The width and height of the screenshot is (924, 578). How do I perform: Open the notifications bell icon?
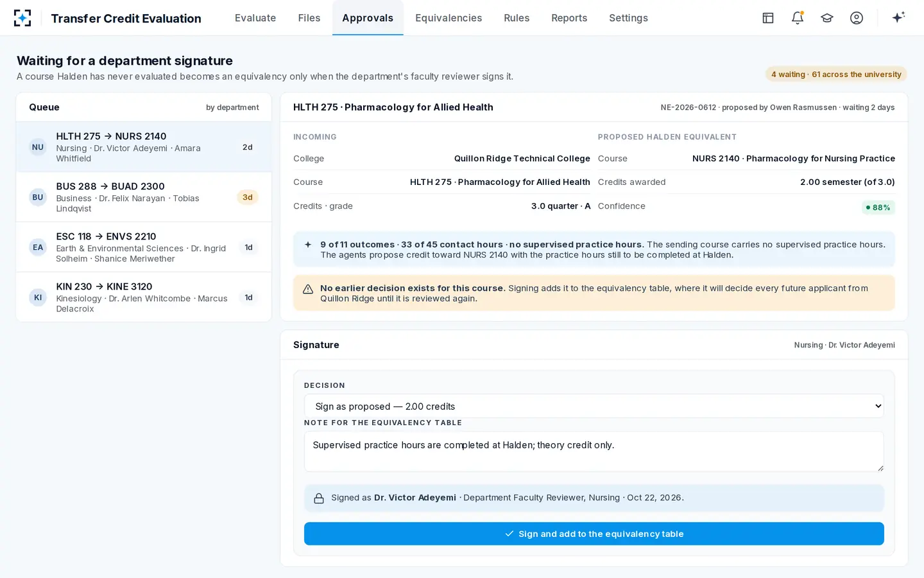[798, 18]
